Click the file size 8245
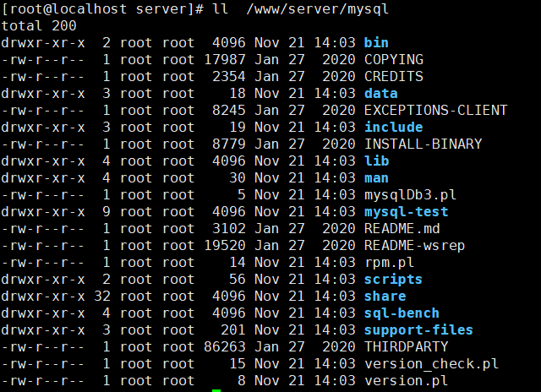Viewport: 541px width, 392px height. pyautogui.click(x=229, y=111)
